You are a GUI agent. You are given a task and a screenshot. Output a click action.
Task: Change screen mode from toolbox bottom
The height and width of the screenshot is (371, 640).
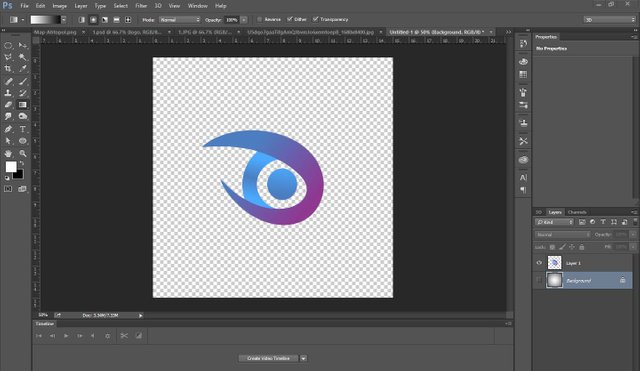(22, 189)
